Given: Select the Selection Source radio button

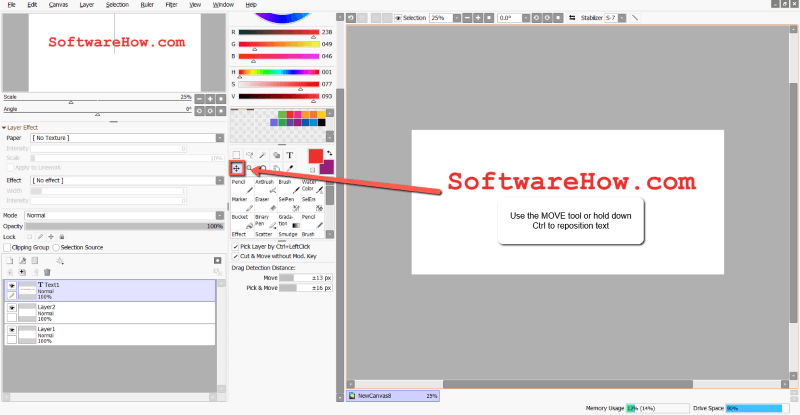Looking at the screenshot, I should pyautogui.click(x=56, y=247).
